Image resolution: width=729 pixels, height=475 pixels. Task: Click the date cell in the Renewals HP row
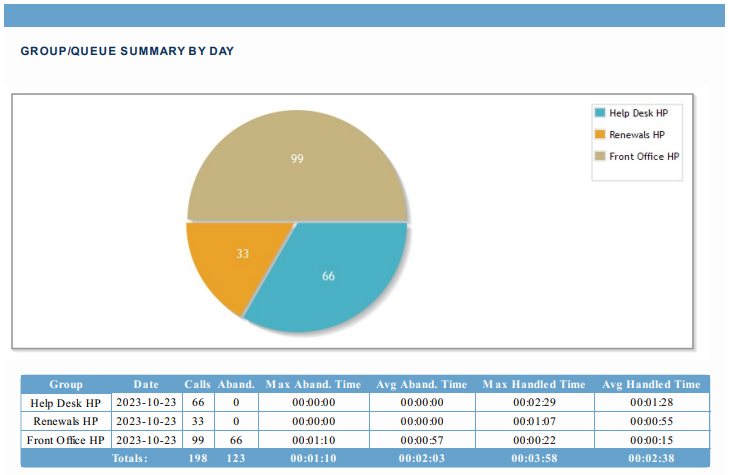(146, 421)
